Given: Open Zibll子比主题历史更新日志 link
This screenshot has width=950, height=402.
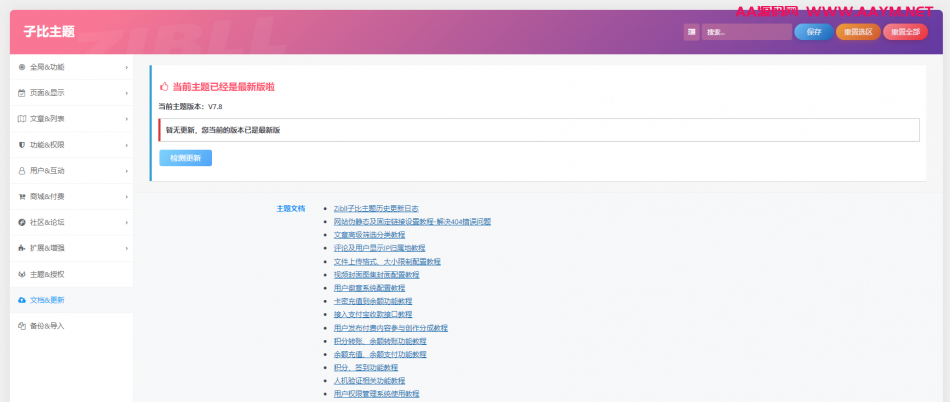Looking at the screenshot, I should click(376, 208).
